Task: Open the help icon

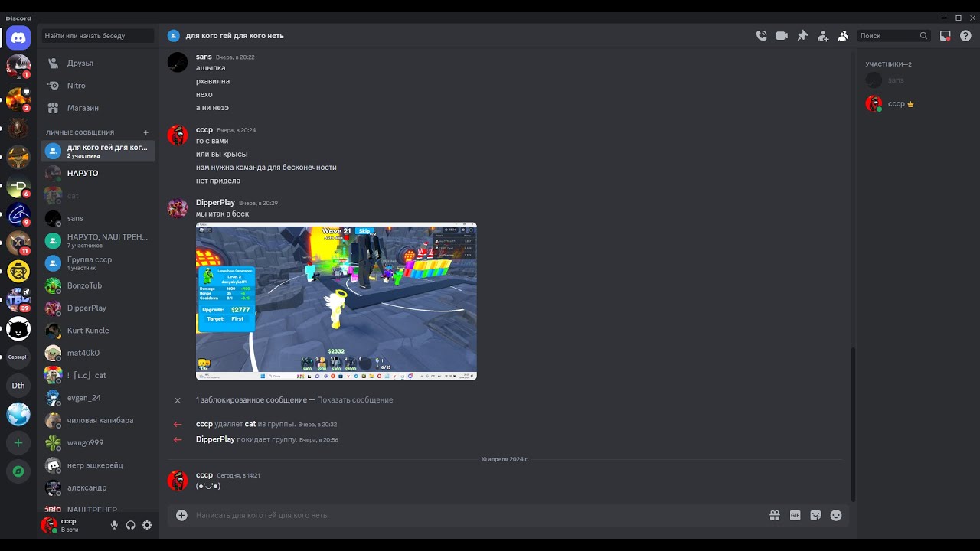Action: [965, 35]
